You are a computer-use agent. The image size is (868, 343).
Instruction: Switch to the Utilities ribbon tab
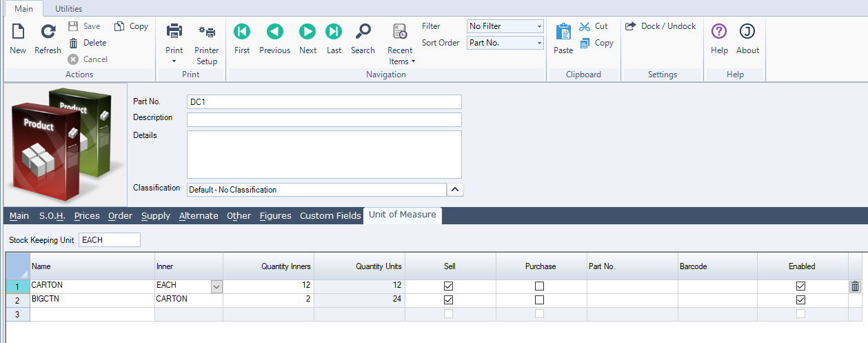coord(68,9)
